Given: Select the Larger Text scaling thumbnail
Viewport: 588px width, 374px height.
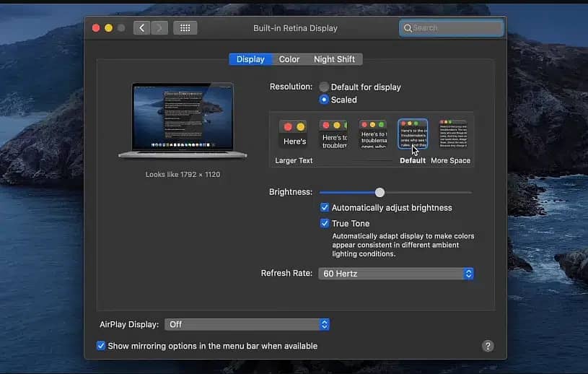Looking at the screenshot, I should 294,135.
